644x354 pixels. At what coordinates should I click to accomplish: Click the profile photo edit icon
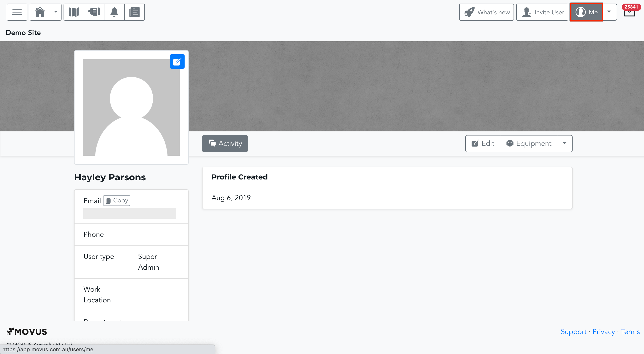point(177,61)
